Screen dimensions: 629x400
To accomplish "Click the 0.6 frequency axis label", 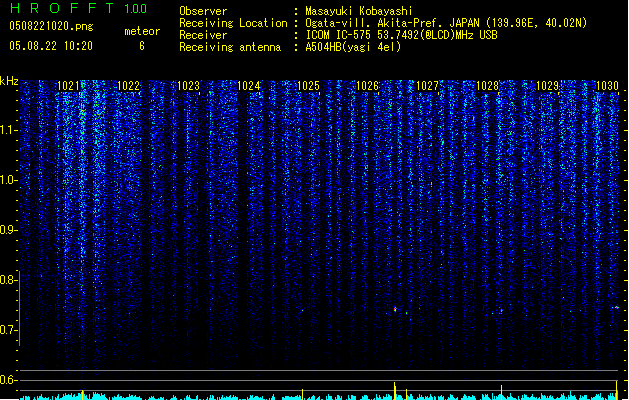I will tap(8, 380).
